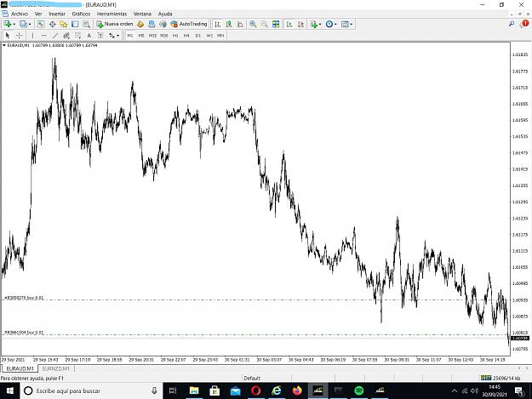
Task: Zoom out on the chart
Action: click(x=264, y=24)
